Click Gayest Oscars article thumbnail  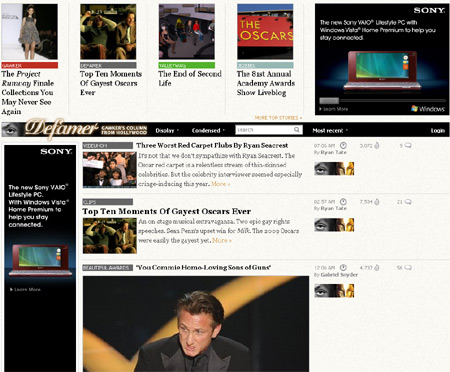[x=110, y=236]
